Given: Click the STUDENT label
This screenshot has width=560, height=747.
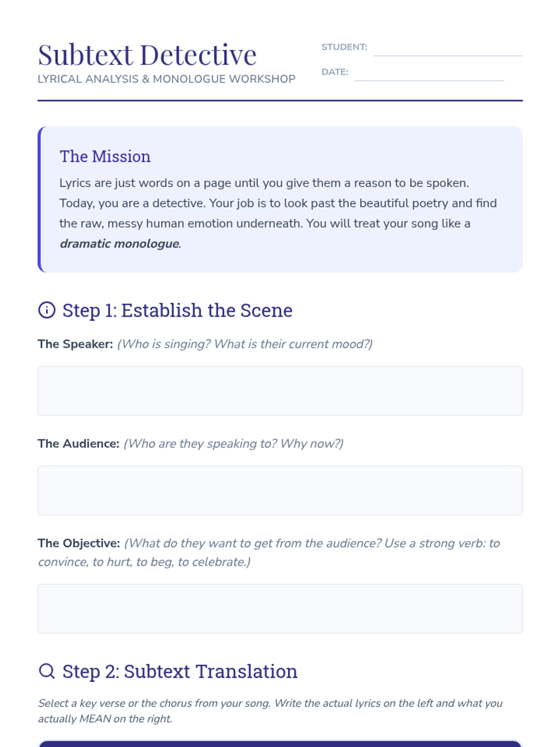Looking at the screenshot, I should [344, 47].
